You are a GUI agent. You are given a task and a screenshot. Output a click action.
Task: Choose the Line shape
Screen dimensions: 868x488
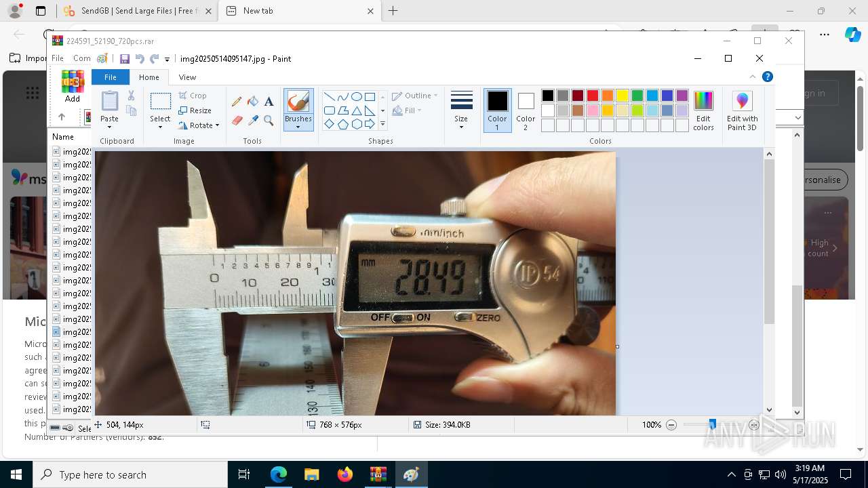tap(329, 96)
